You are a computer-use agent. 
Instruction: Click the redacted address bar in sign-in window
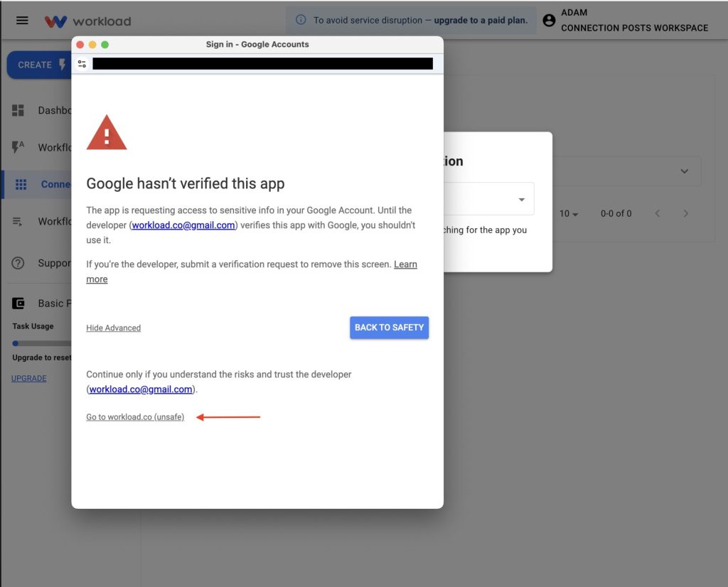coord(263,63)
